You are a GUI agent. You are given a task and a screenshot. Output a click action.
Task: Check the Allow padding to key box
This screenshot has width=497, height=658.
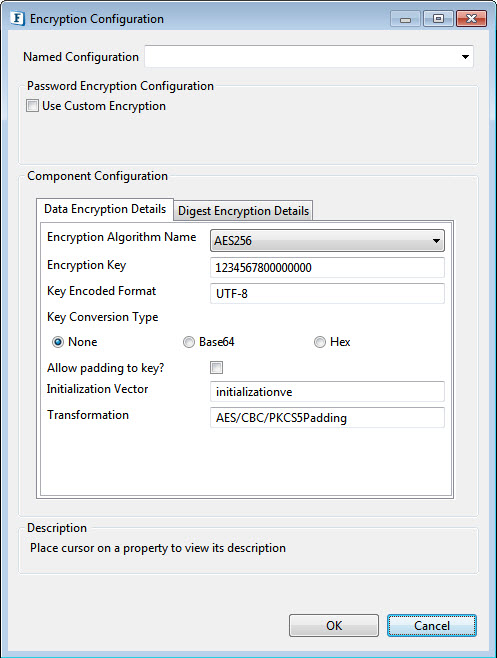click(x=217, y=368)
